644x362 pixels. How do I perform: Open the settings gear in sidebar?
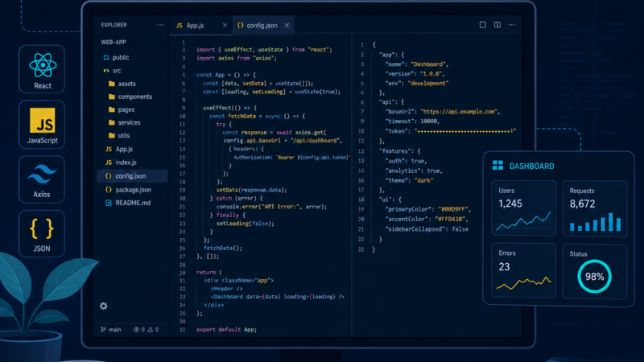click(104, 306)
